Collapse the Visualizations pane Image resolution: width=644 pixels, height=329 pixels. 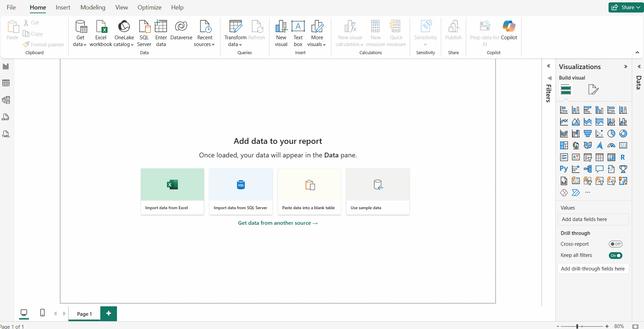[x=626, y=66]
